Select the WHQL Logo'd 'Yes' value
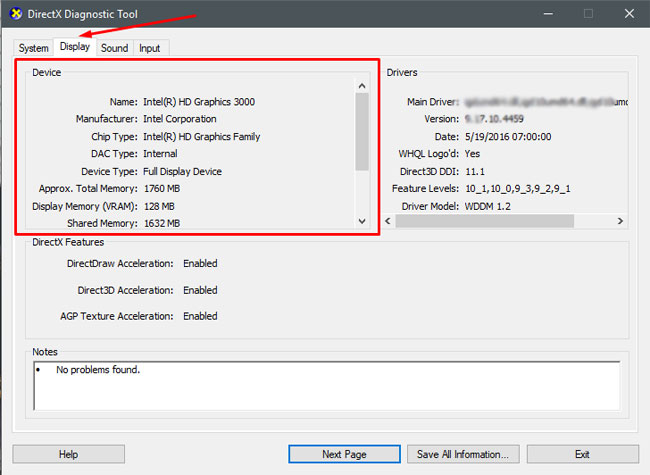Viewport: 650px width, 475px height. [x=472, y=154]
